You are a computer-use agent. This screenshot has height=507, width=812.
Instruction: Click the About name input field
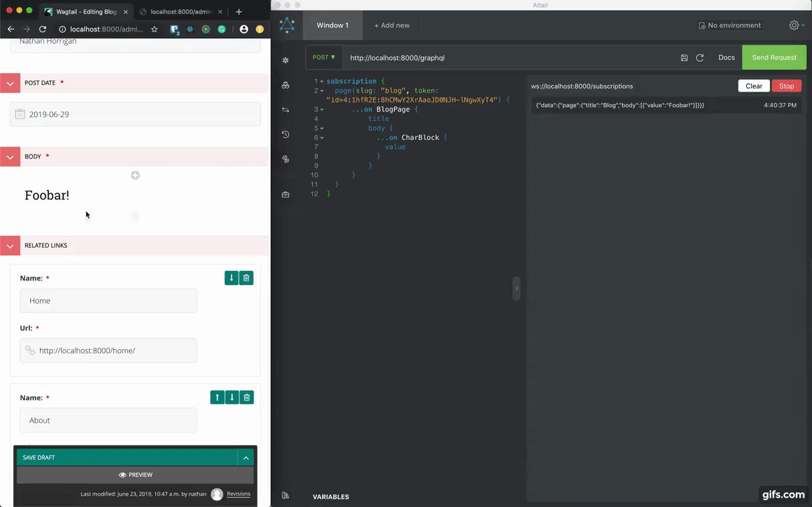point(108,420)
